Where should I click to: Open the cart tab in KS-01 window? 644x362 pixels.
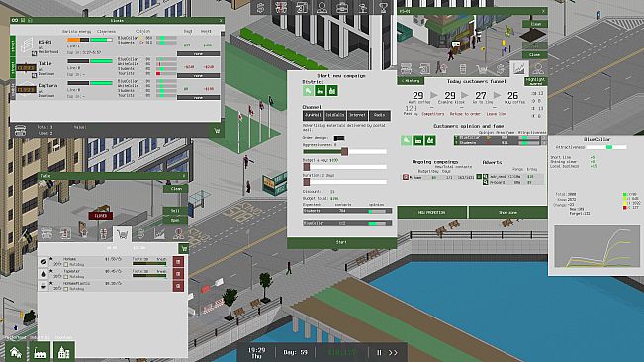(x=482, y=69)
